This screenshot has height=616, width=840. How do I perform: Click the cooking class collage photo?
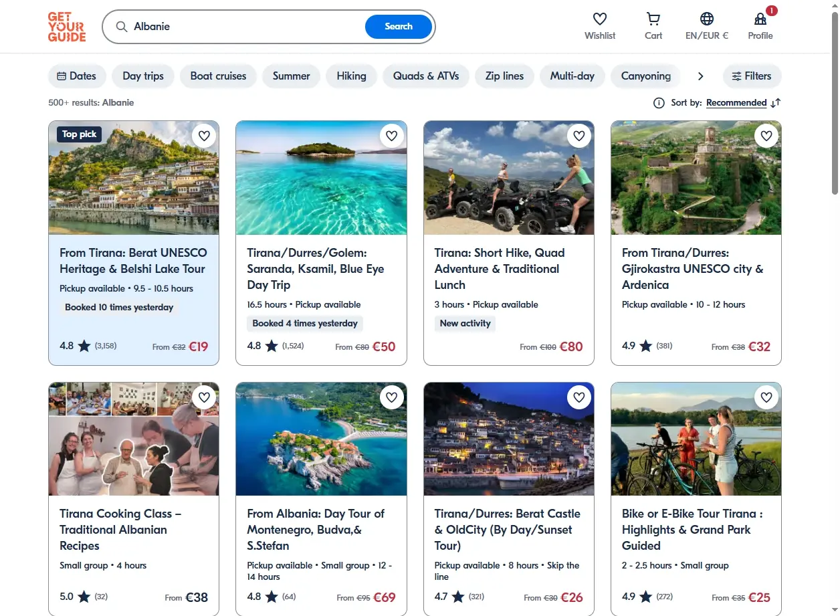pos(134,439)
